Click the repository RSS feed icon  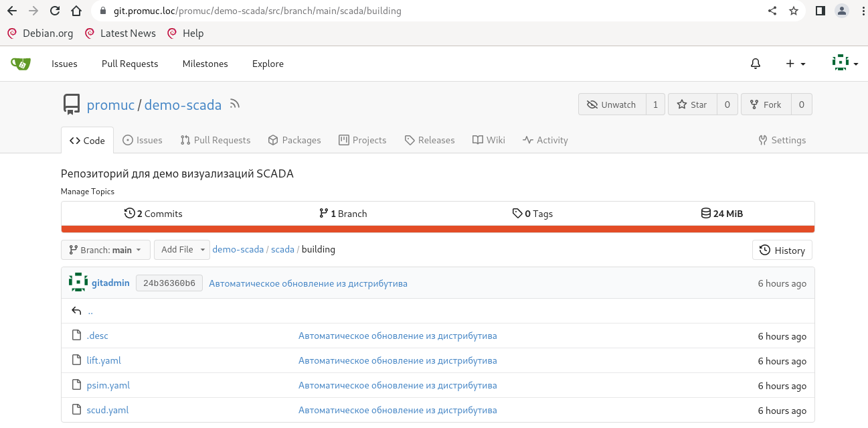pyautogui.click(x=234, y=104)
